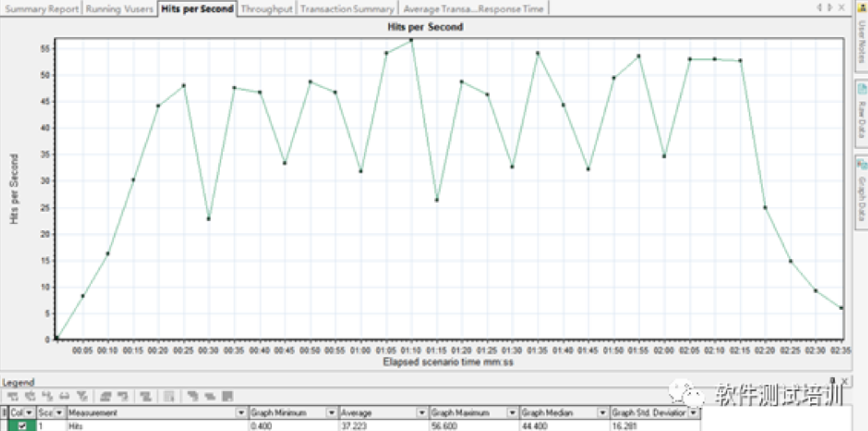
Task: Click the sixth icon in the Legend toolbar
Action: 105,396
